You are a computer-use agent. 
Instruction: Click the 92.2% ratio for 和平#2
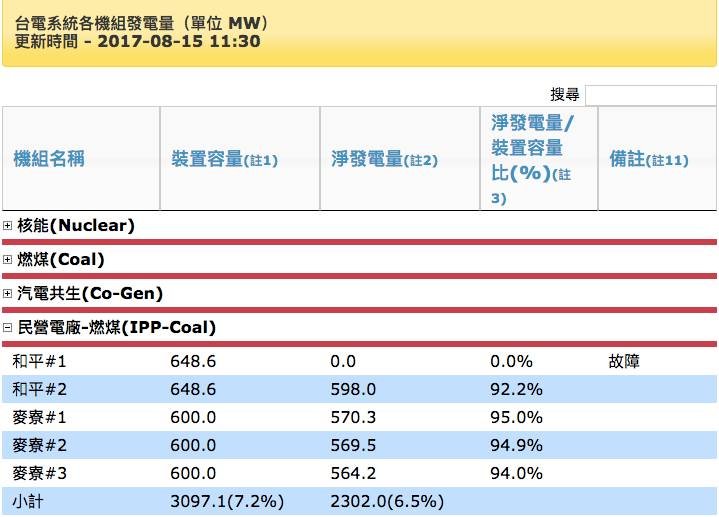click(x=516, y=389)
